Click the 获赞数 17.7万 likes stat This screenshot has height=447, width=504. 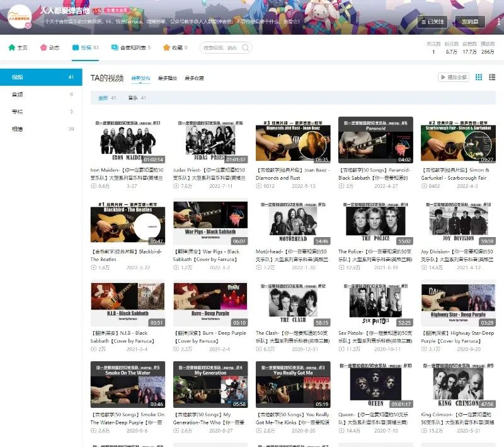pos(469,47)
